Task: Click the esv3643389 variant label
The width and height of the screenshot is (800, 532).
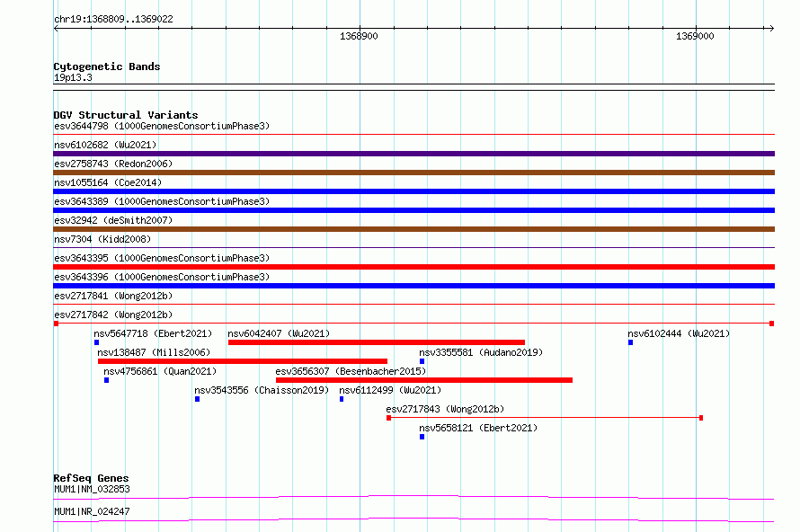Action: point(162,201)
